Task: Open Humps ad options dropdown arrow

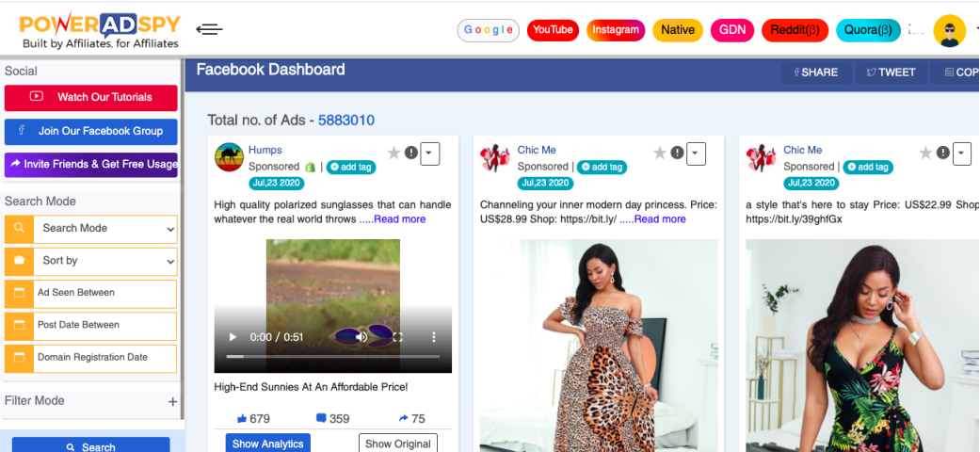Action: tap(430, 153)
